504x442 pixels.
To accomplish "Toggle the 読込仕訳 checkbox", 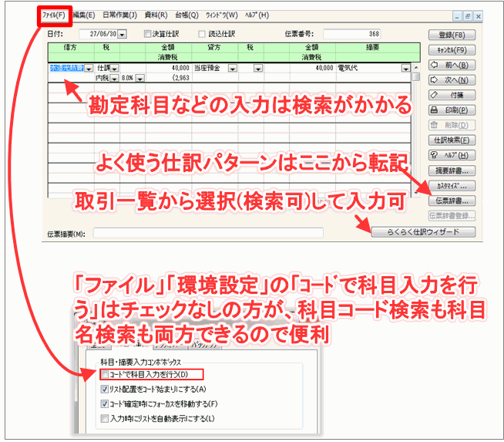I will [x=202, y=34].
